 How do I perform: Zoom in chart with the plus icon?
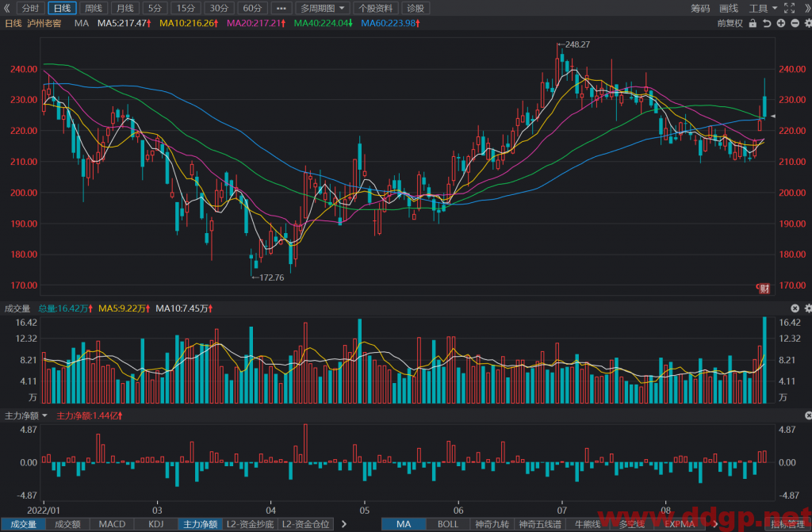(x=781, y=23)
